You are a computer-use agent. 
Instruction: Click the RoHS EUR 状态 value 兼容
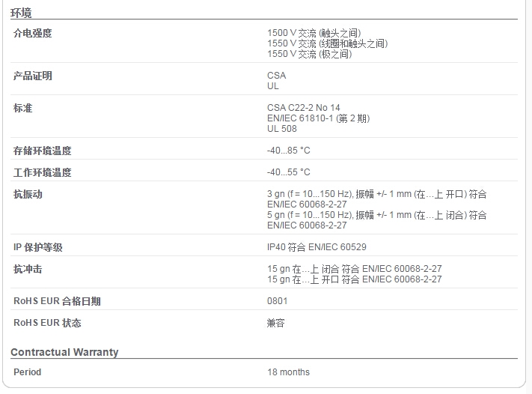coord(275,323)
